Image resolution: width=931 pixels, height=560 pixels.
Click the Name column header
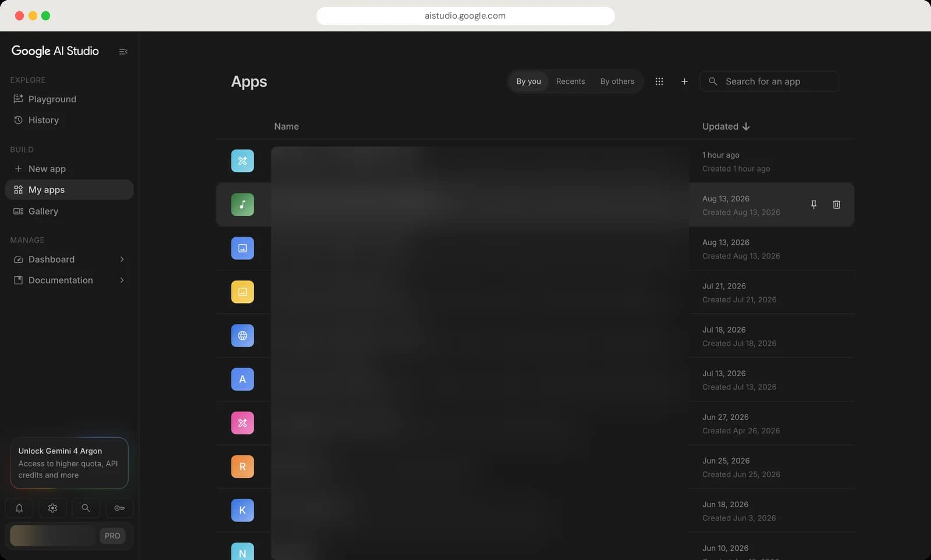point(286,127)
